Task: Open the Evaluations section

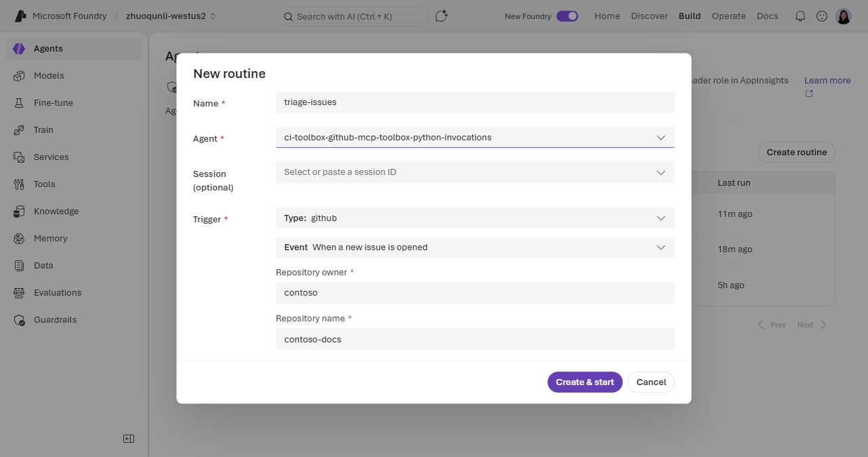Action: pyautogui.click(x=74, y=293)
